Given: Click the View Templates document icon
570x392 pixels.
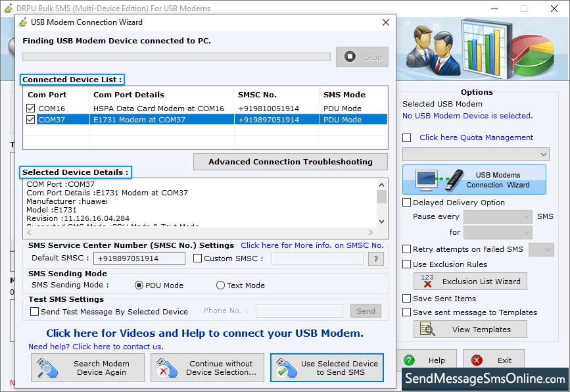Looking at the screenshot, I should tap(427, 329).
